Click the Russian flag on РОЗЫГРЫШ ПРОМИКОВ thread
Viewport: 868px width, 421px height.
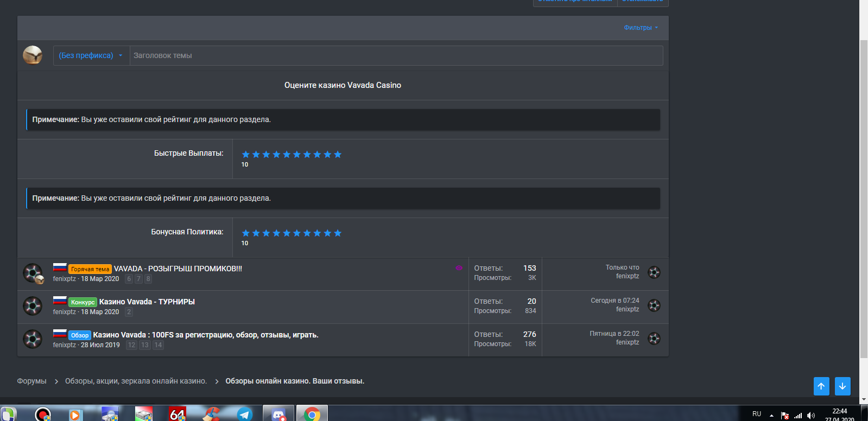pyautogui.click(x=60, y=267)
